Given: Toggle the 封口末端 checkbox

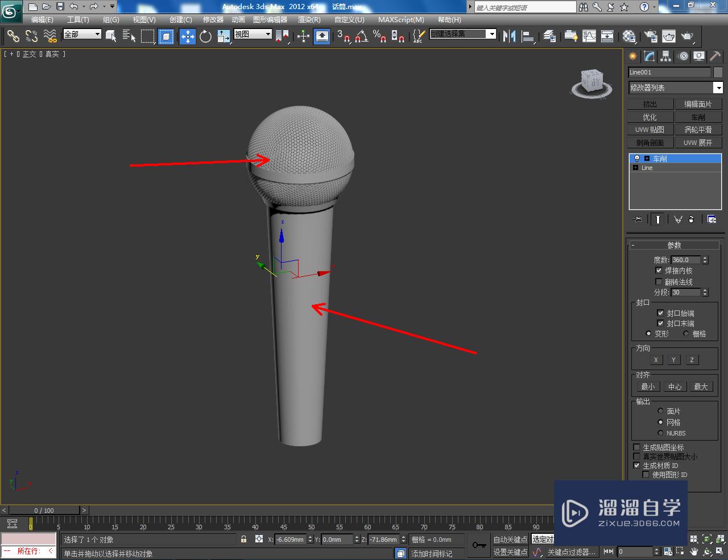Looking at the screenshot, I should (660, 323).
